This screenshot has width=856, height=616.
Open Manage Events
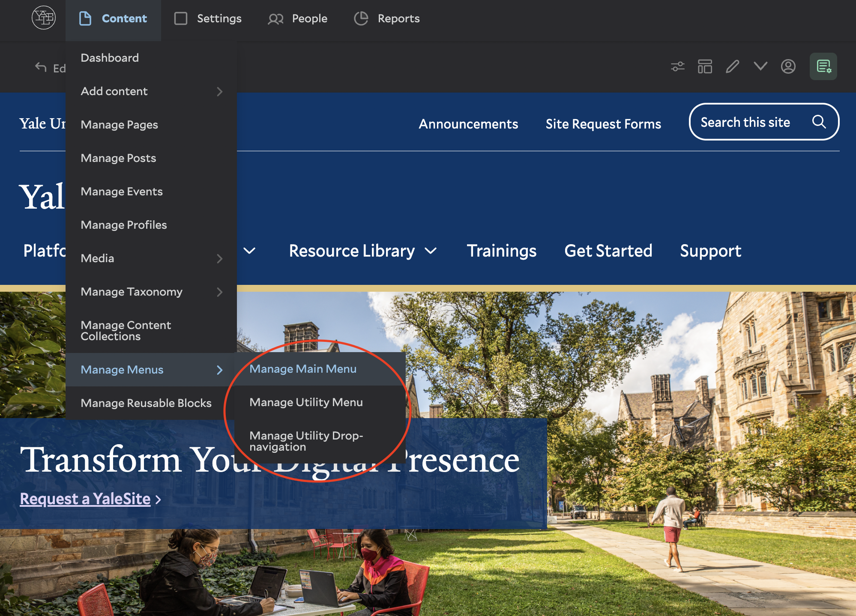(151, 191)
